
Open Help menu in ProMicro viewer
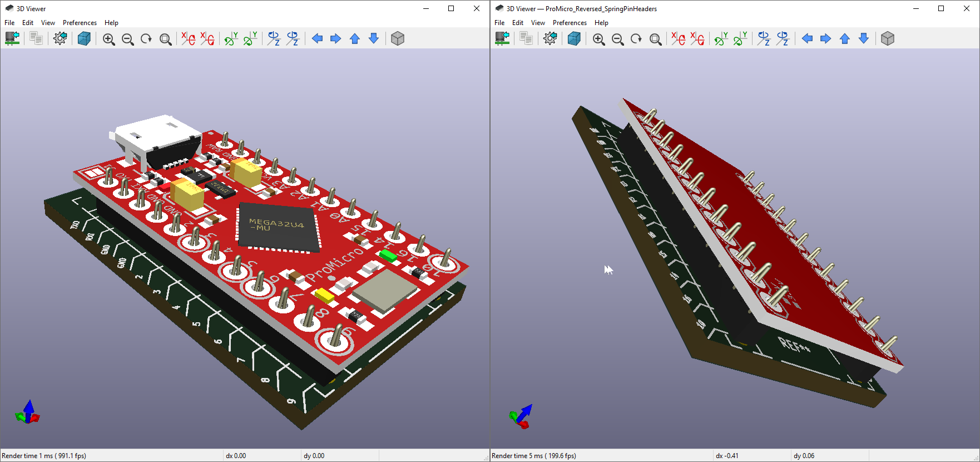(x=601, y=23)
